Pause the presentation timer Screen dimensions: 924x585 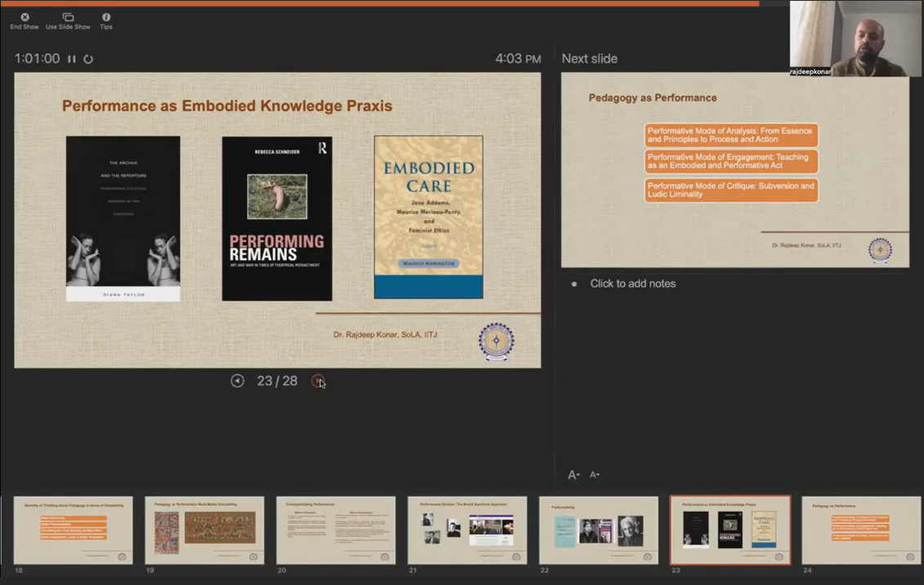tap(72, 59)
